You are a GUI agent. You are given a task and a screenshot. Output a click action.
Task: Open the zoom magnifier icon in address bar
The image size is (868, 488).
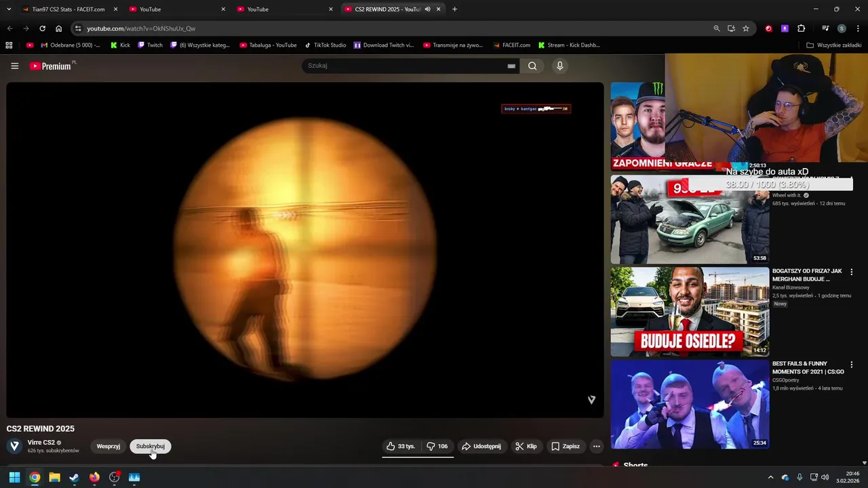[717, 28]
